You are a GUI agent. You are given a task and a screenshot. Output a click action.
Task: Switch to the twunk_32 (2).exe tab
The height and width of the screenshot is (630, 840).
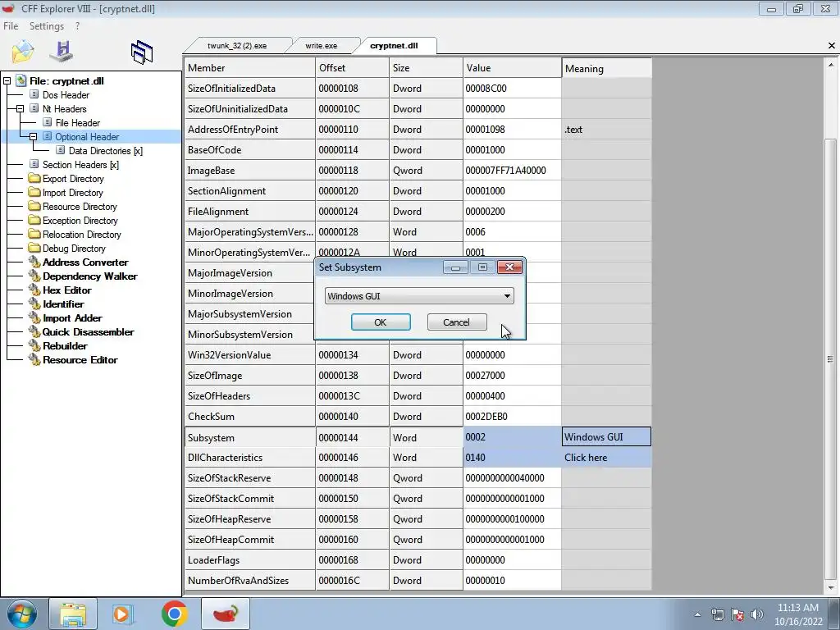(237, 46)
